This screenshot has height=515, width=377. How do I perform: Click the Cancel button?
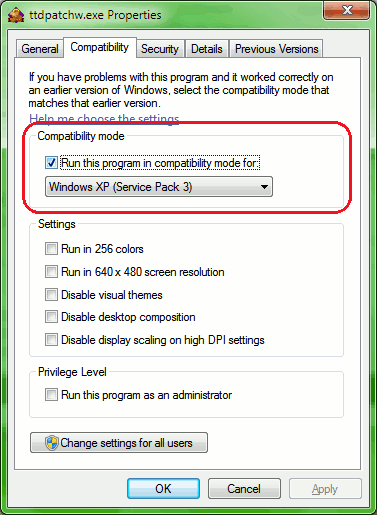pos(244,489)
